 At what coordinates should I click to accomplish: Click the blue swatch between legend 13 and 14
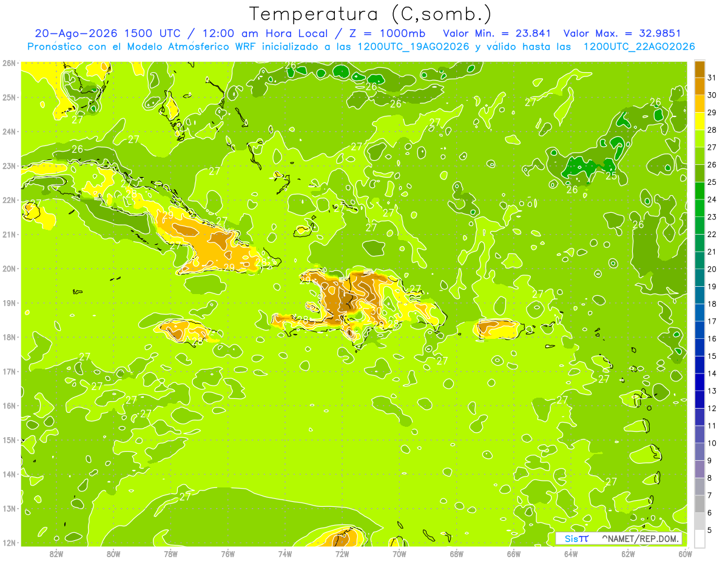[699, 382]
